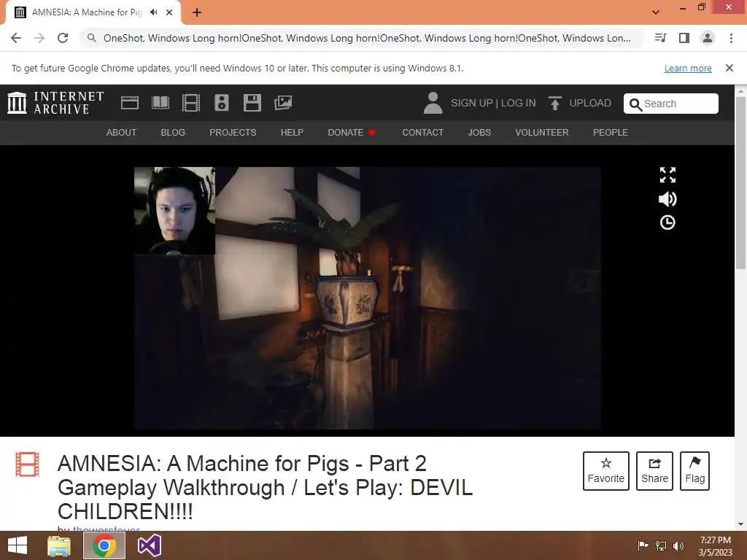The image size is (747, 560).
Task: Open the BLOG menu item
Action: pos(173,133)
